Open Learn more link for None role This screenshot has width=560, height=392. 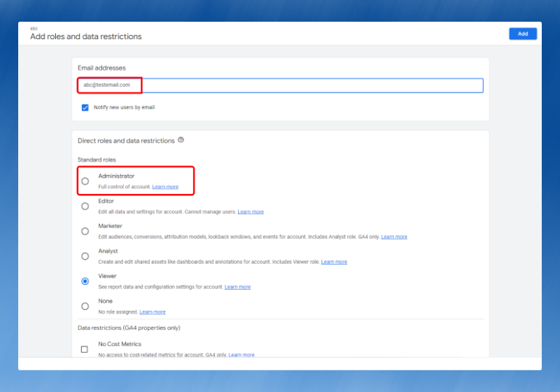tap(153, 311)
